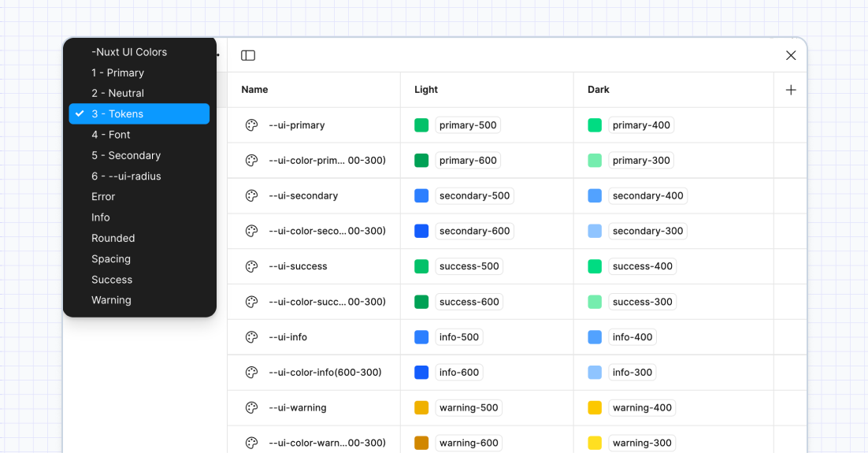Select the Spacing collection entry

pyautogui.click(x=111, y=259)
